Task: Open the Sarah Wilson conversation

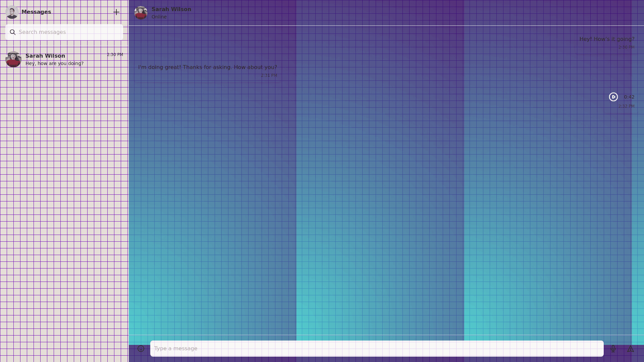Action: (x=64, y=59)
